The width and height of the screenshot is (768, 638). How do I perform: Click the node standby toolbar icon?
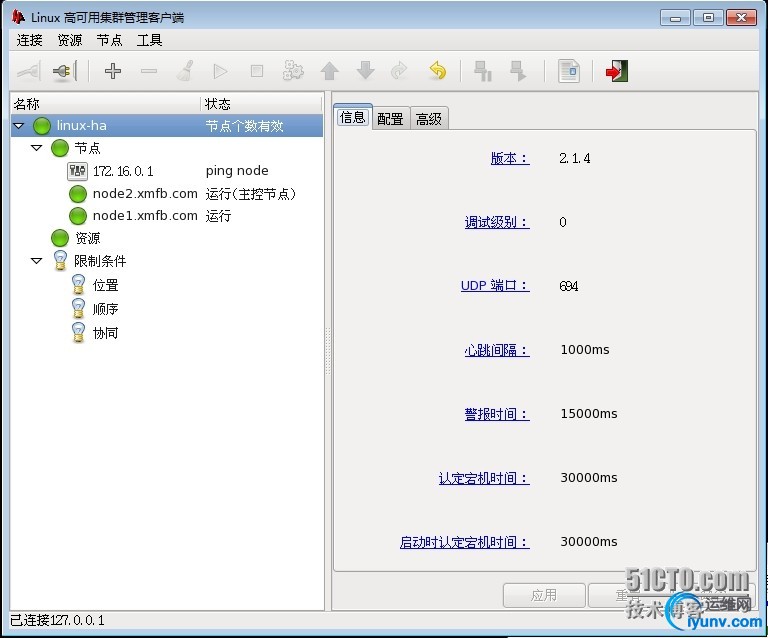483,71
